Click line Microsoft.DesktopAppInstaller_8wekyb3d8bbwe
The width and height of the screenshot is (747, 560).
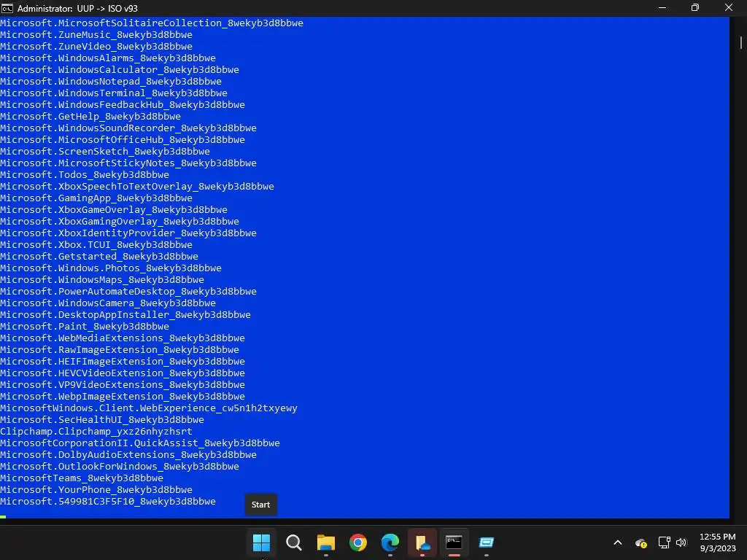(125, 315)
